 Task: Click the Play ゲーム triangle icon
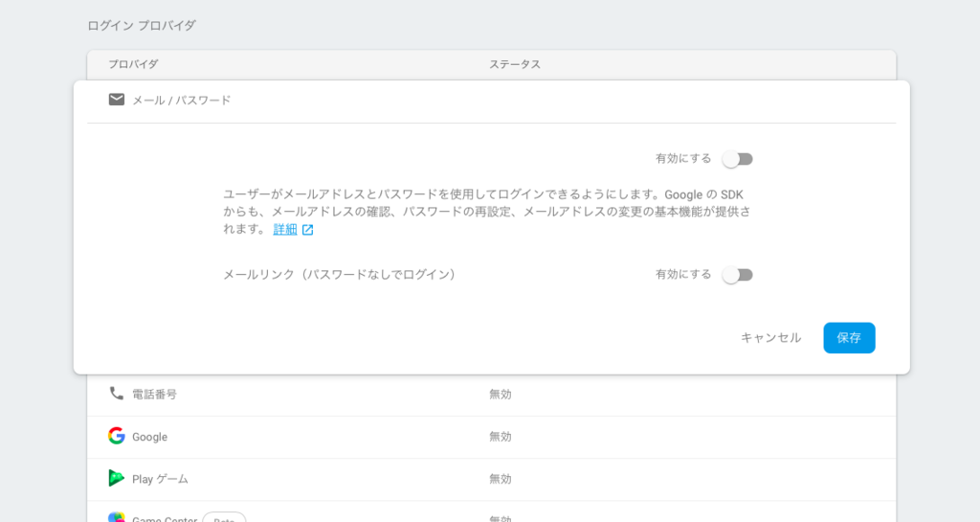coord(116,478)
